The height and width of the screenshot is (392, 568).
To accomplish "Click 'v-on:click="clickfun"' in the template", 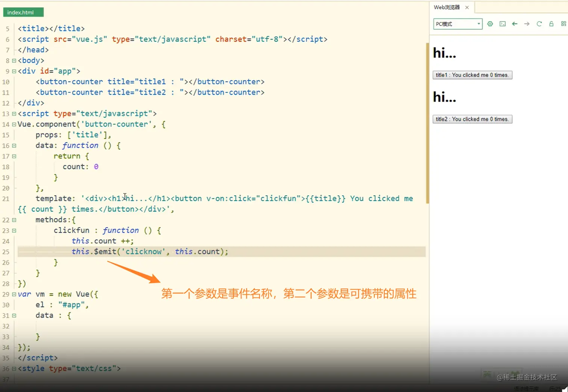I will (254, 199).
